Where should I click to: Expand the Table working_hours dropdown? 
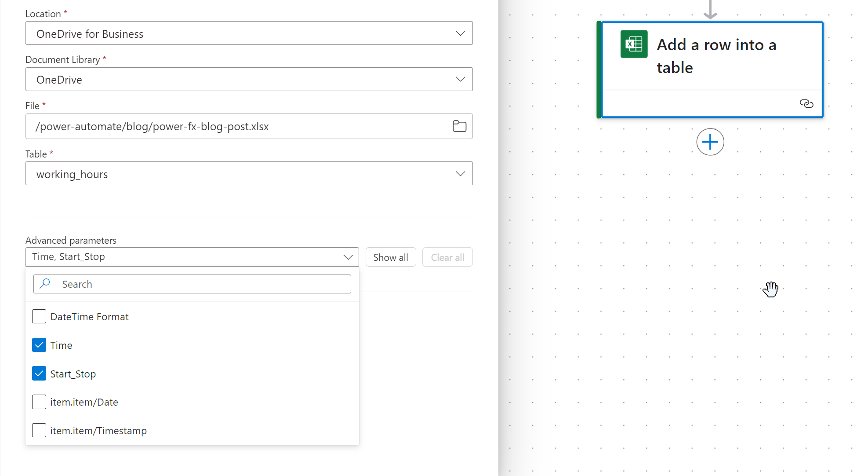click(x=249, y=174)
